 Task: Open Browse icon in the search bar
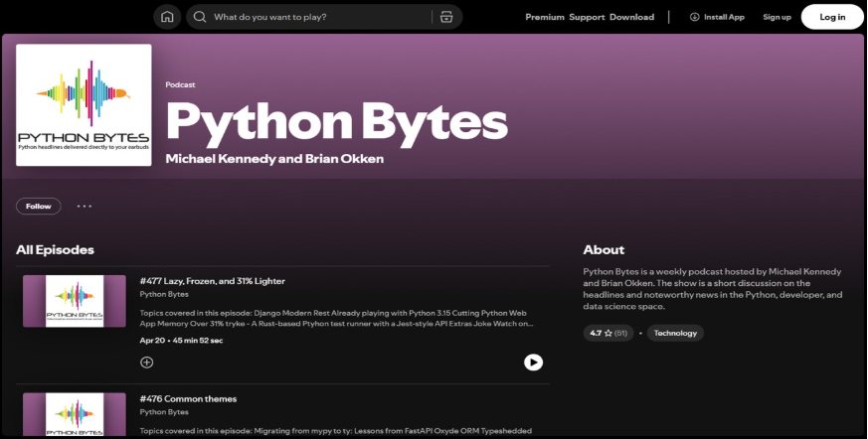coord(446,17)
